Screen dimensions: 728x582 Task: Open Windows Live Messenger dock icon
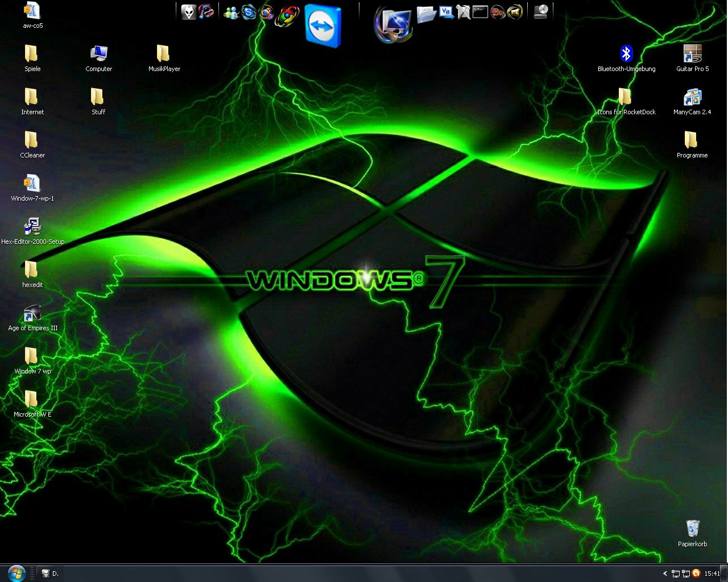[231, 12]
